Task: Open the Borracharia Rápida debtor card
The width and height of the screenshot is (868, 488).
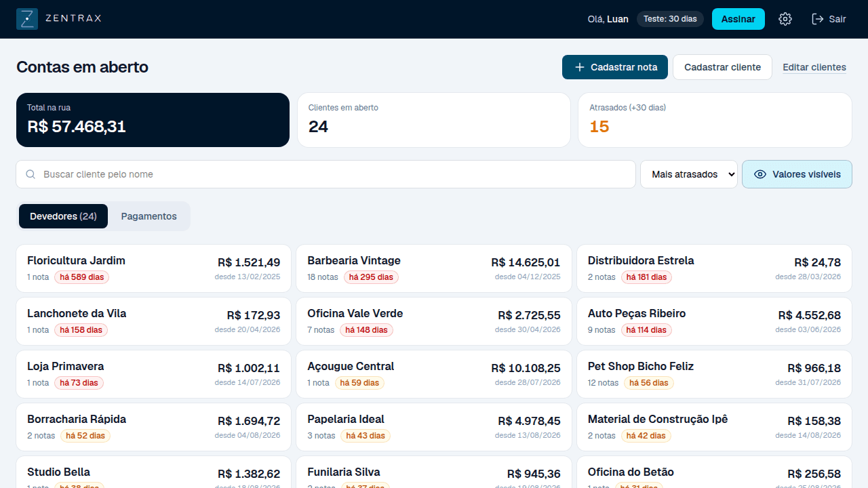Action: pyautogui.click(x=153, y=427)
